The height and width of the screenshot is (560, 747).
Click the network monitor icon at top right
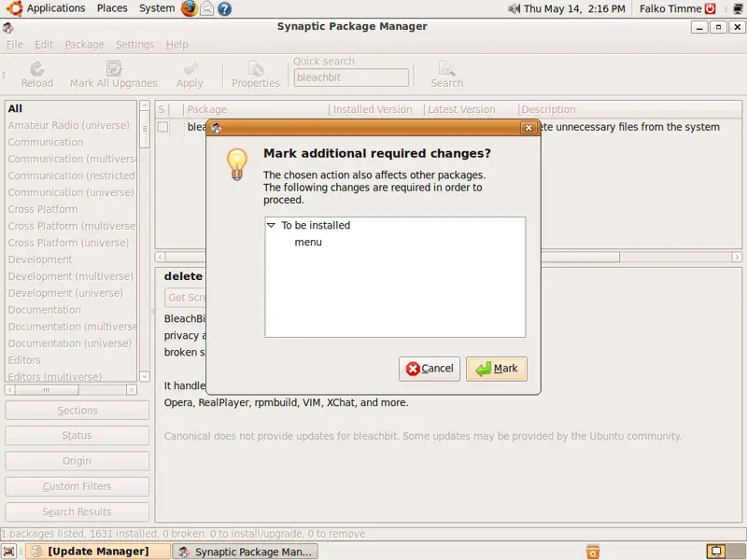(738, 8)
